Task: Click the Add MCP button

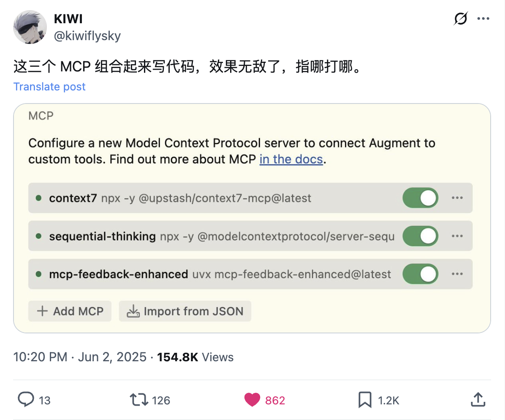Action: [70, 311]
